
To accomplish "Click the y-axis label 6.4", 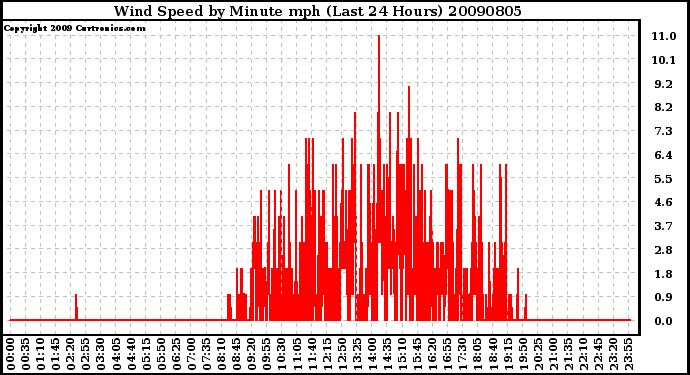I will (664, 155).
